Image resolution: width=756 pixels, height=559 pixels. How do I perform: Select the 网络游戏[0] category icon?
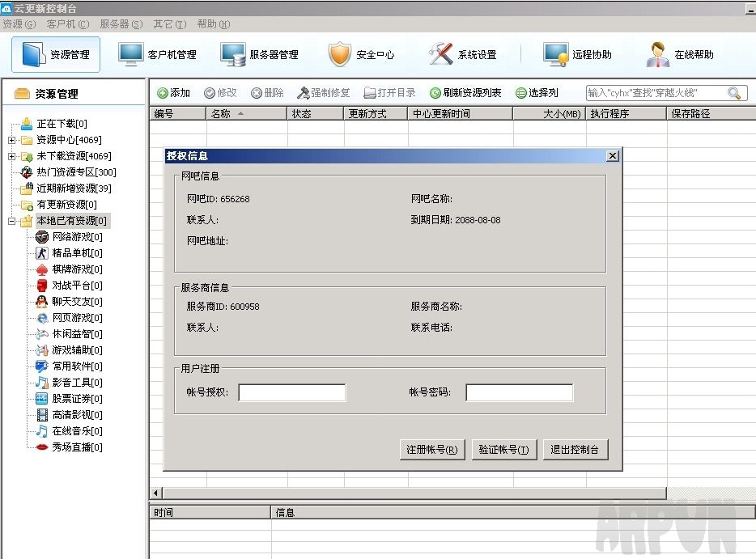(x=42, y=236)
